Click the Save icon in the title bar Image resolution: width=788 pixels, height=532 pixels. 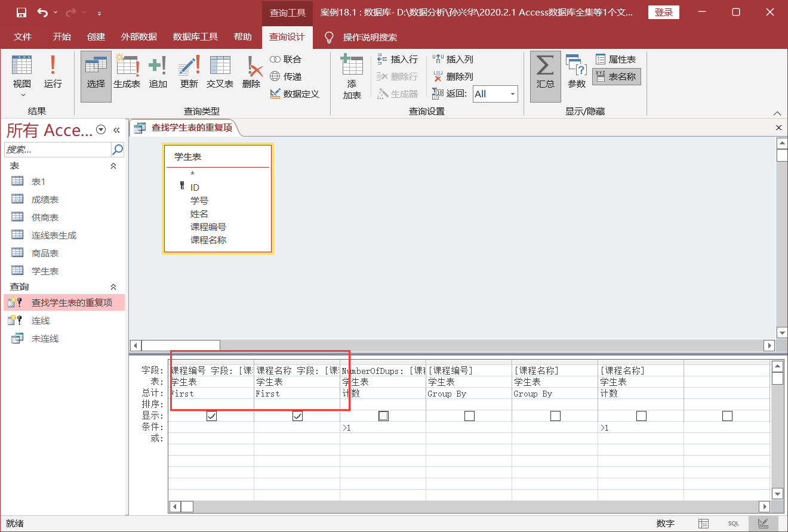pyautogui.click(x=21, y=13)
